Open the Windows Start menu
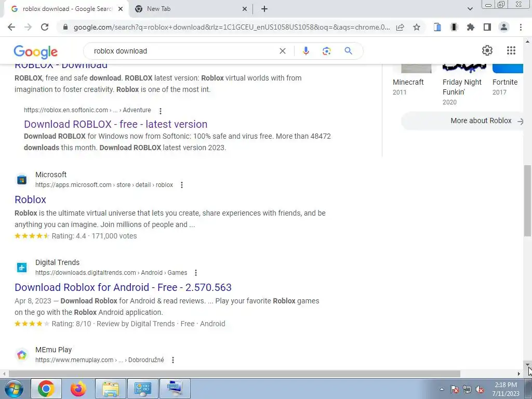This screenshot has height=399, width=532. (14, 389)
